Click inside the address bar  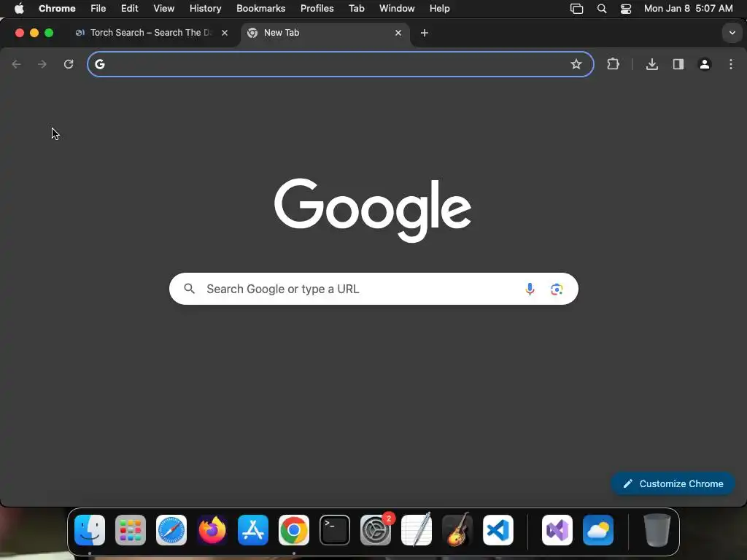340,64
